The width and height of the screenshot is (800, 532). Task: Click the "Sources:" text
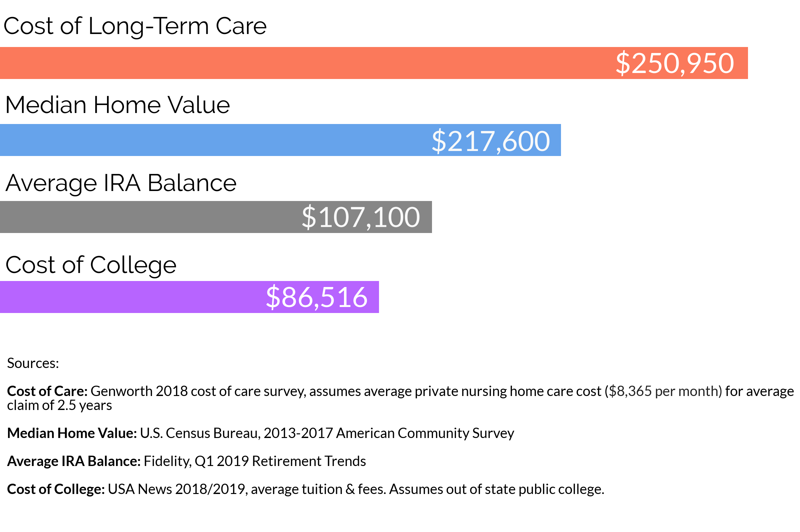click(x=33, y=363)
